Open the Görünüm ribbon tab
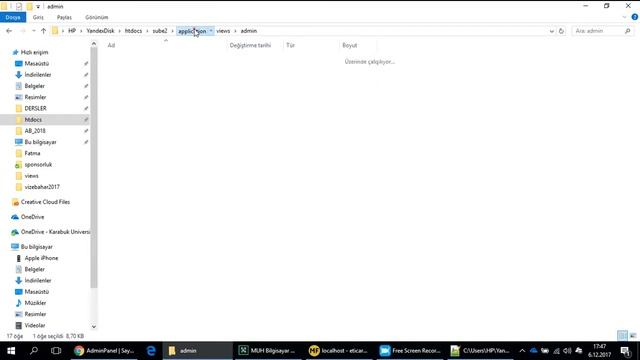The height and width of the screenshot is (360, 640). click(96, 17)
